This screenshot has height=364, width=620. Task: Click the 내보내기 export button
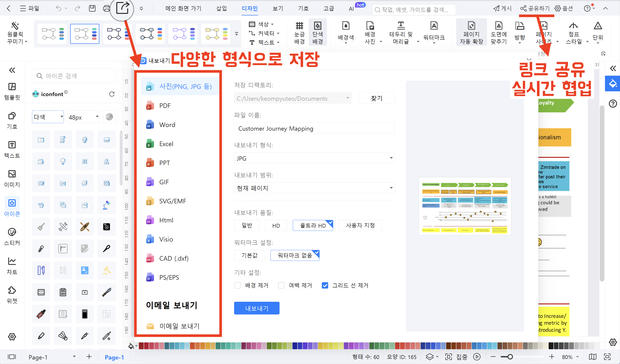tap(257, 308)
